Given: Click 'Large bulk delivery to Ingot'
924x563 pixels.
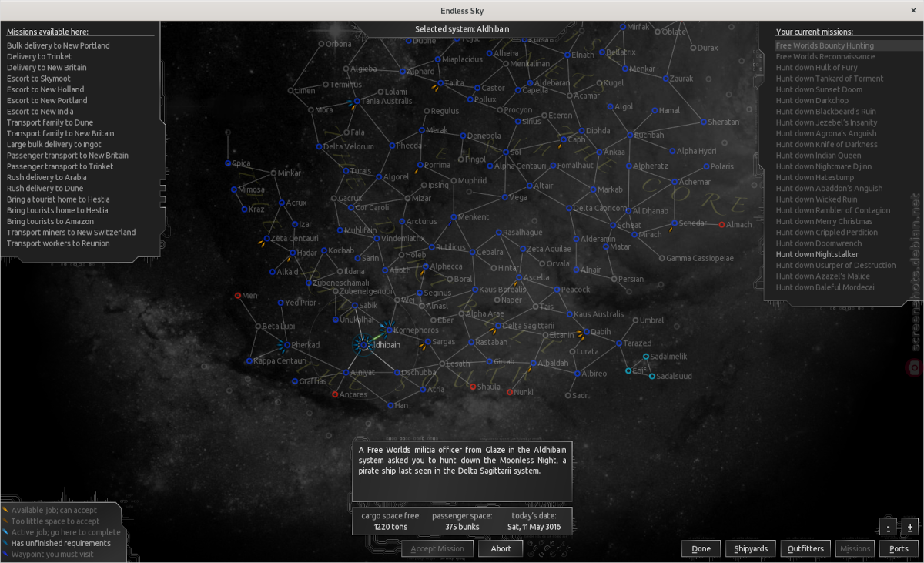Looking at the screenshot, I should [54, 144].
